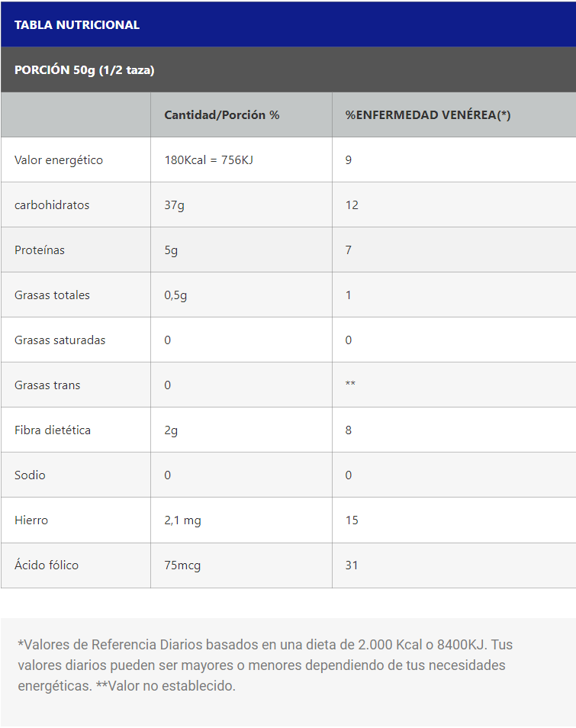Image resolution: width=576 pixels, height=728 pixels.
Task: Click the %ENFERMEDAD VENÉREA(*) column header
Action: coord(428,114)
